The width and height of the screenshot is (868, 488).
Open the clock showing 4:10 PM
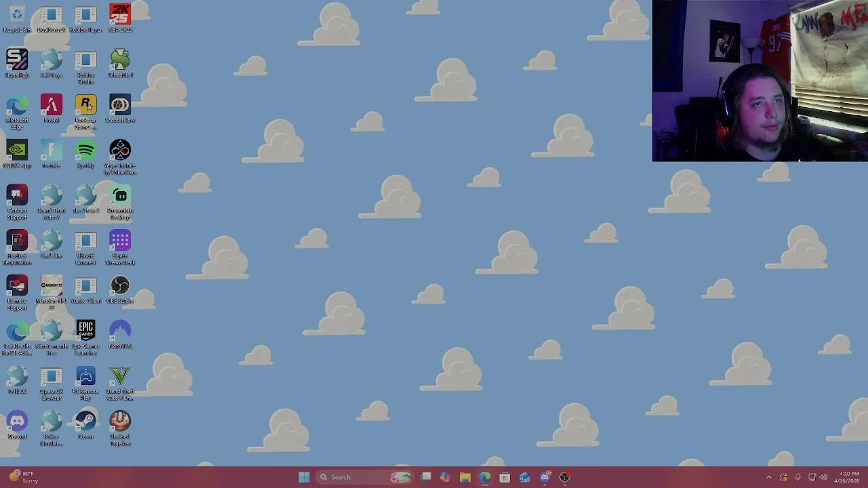(x=848, y=477)
